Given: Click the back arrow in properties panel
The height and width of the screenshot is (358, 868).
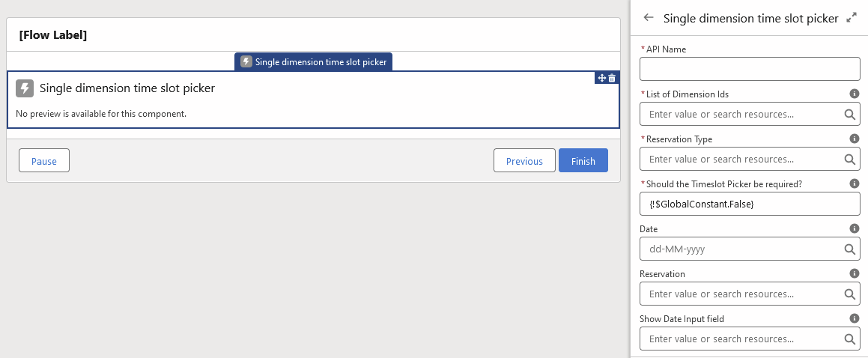Looking at the screenshot, I should [649, 18].
